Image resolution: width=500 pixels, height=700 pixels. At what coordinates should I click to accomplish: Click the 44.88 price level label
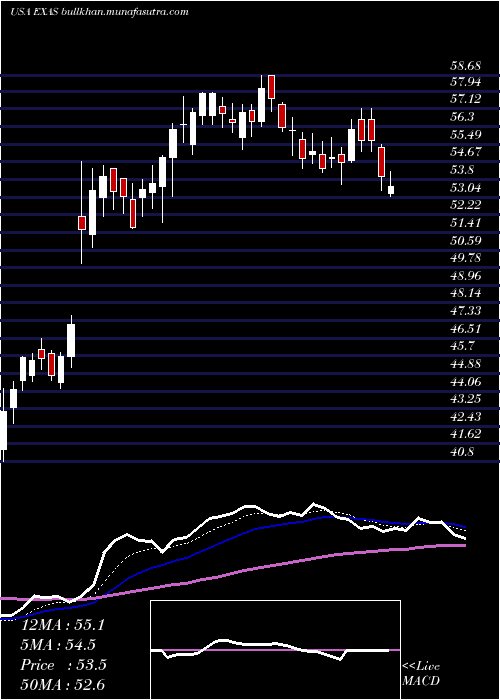pos(465,364)
